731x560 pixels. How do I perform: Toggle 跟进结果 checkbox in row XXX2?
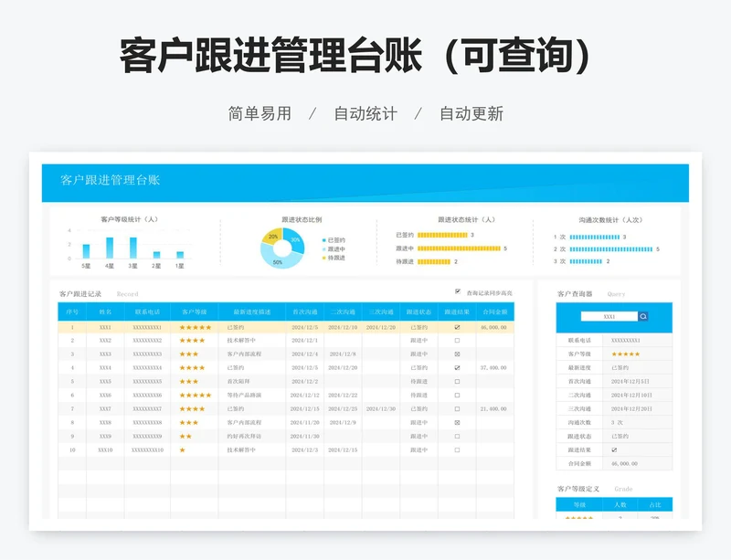click(x=457, y=341)
